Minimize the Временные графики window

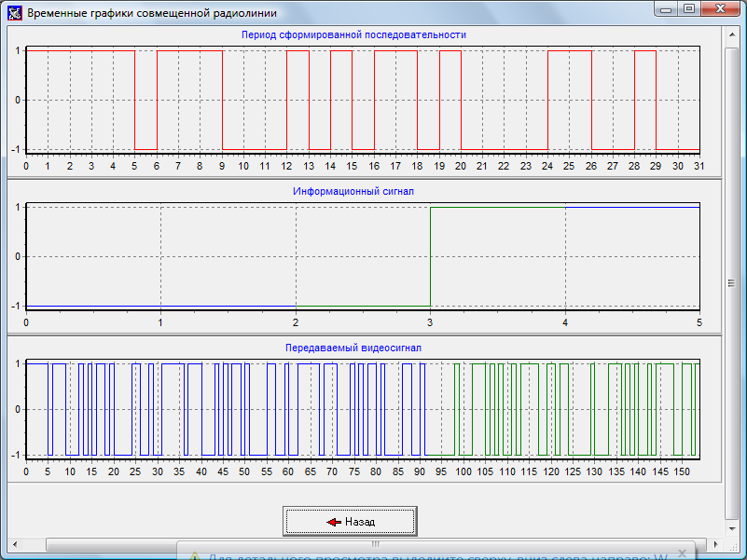pyautogui.click(x=664, y=10)
